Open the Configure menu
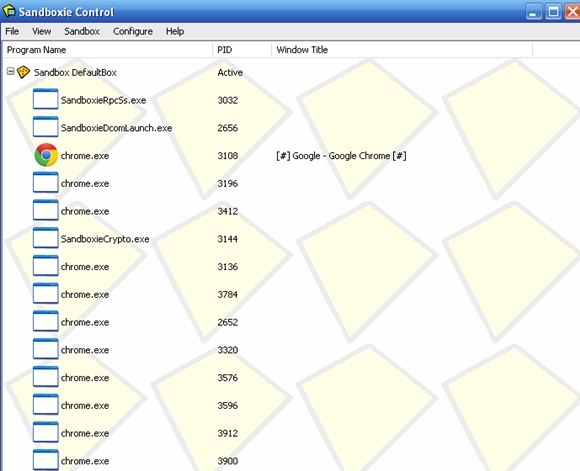This screenshot has width=580, height=471. click(x=133, y=31)
